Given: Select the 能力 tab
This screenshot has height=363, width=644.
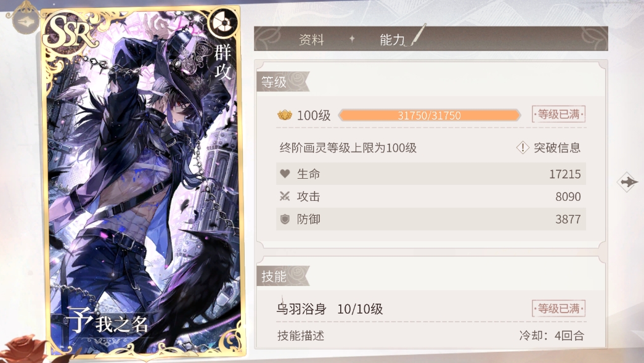Looking at the screenshot, I should point(392,39).
